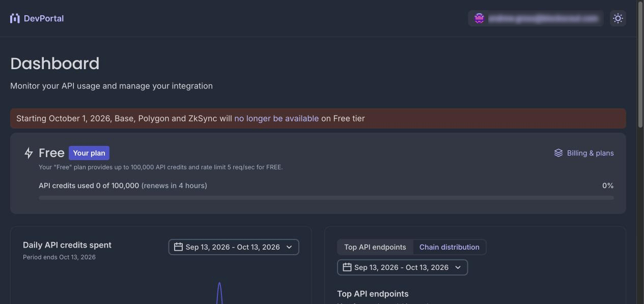Click the chevron on Daily credits date range

coord(289,247)
